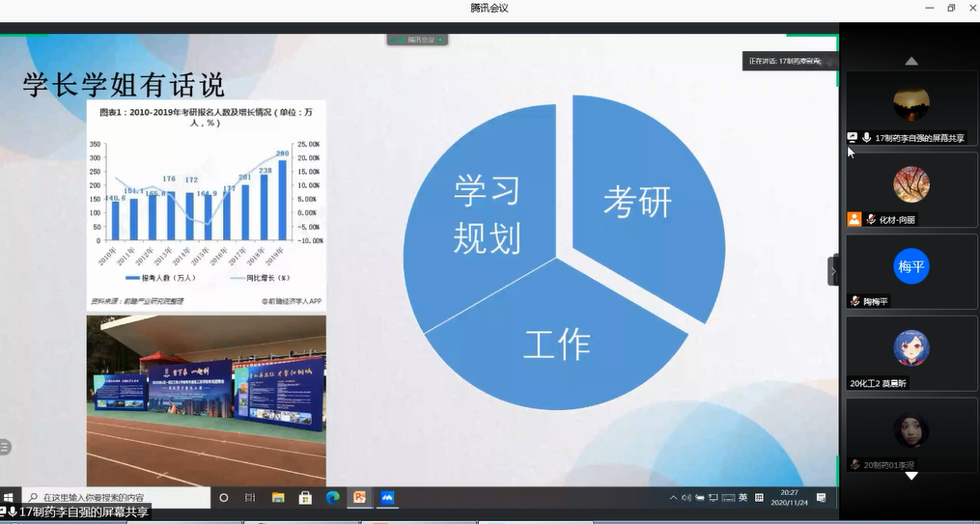Switch input language via 英 indicator
The width and height of the screenshot is (980, 524).
click(x=743, y=498)
